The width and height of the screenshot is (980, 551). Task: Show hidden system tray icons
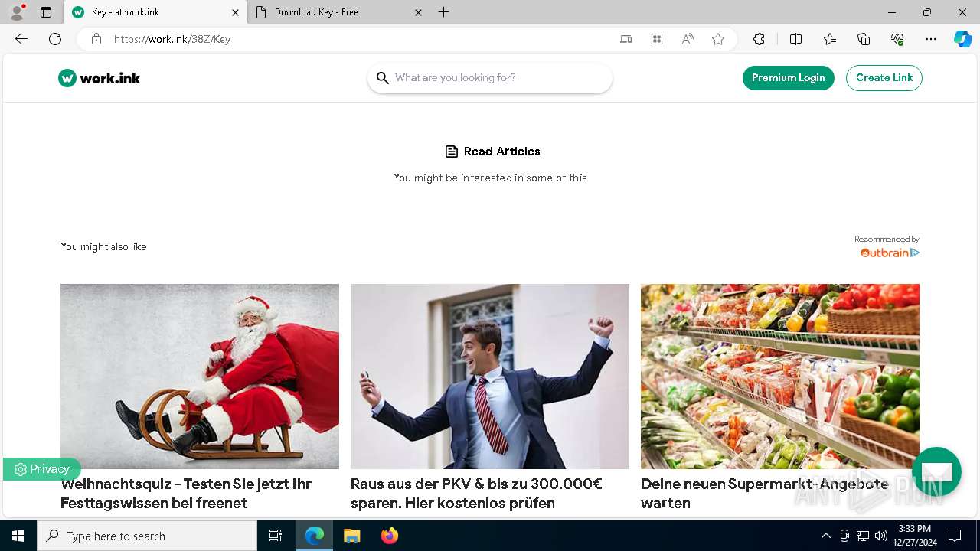pos(825,536)
